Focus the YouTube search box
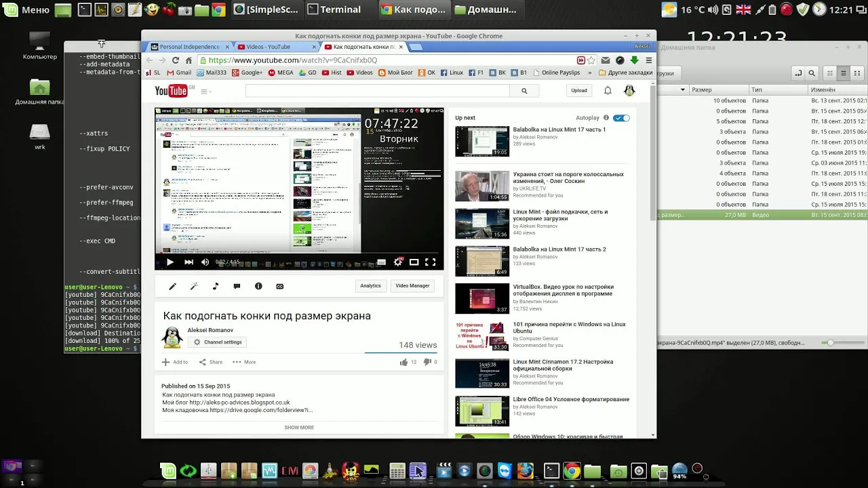 (377, 90)
